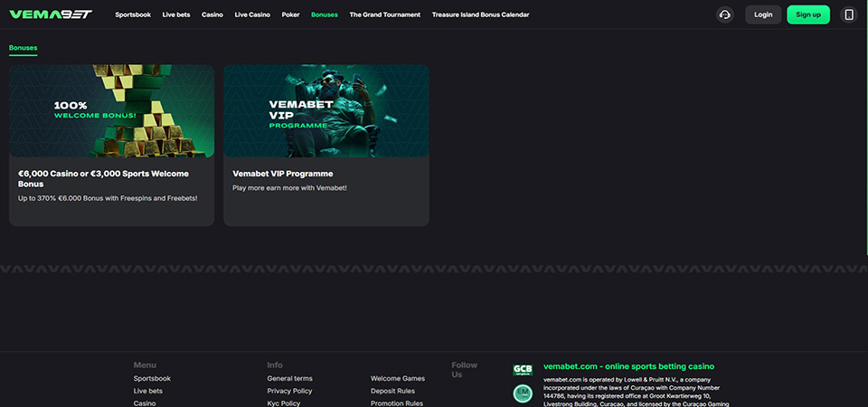The height and width of the screenshot is (407, 868).
Task: Open Welcome Games footer link
Action: (x=398, y=379)
